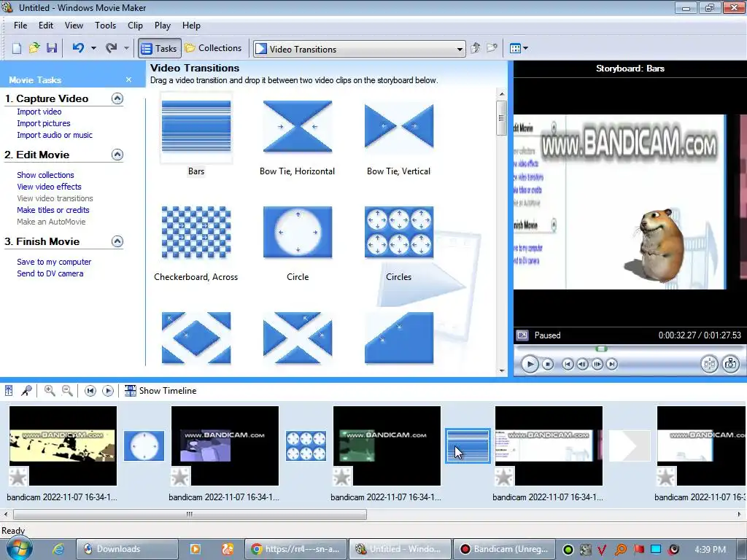Viewport: 747px width, 560px height.
Task: Click the Undo arrow icon
Action: coord(79,47)
